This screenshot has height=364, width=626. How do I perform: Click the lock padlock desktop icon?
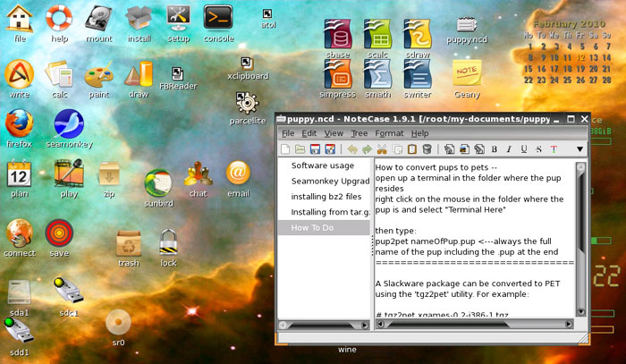click(x=168, y=248)
